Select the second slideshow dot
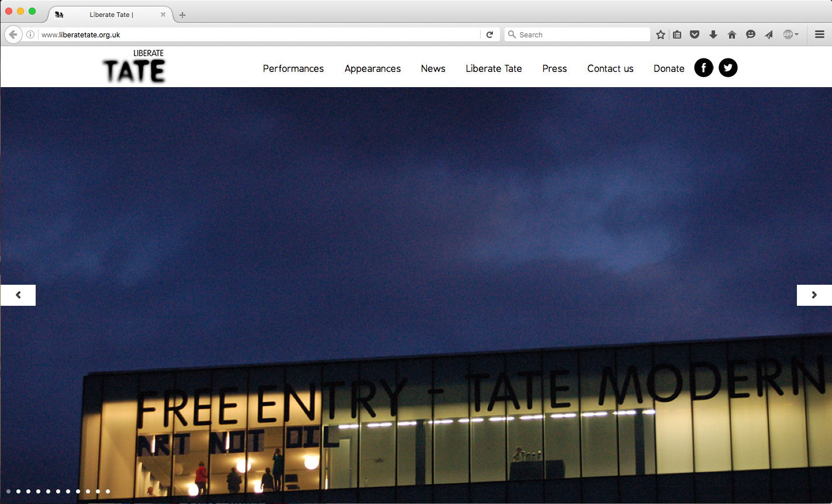 [18, 492]
